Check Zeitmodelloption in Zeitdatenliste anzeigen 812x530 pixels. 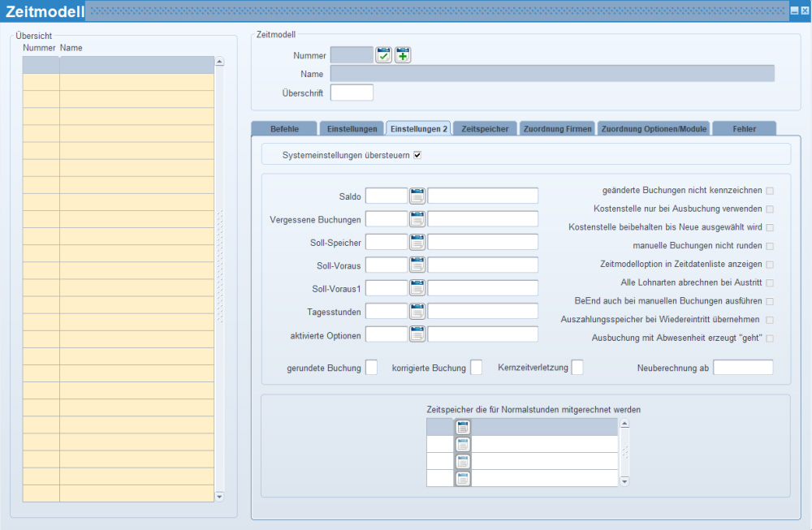[x=770, y=265]
